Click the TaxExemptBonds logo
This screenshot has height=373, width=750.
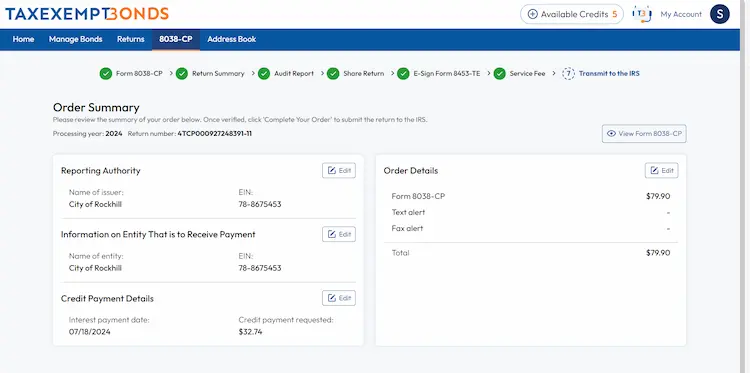point(87,14)
